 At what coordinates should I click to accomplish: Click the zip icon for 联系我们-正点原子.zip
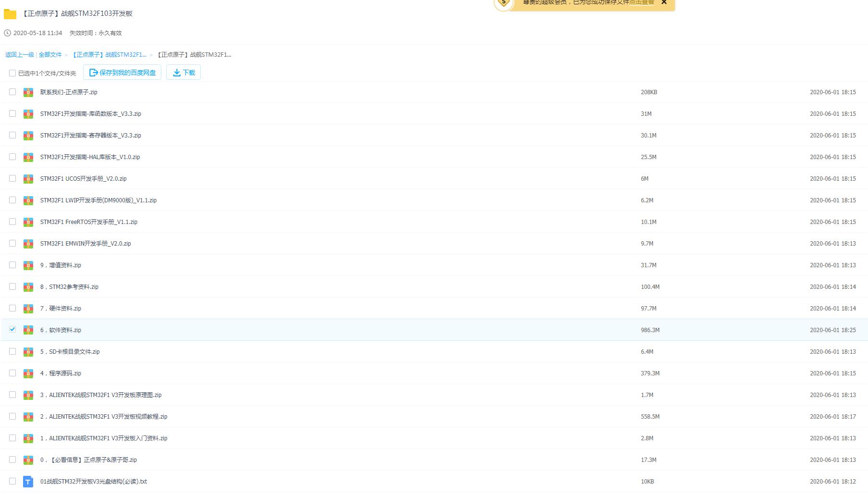28,92
